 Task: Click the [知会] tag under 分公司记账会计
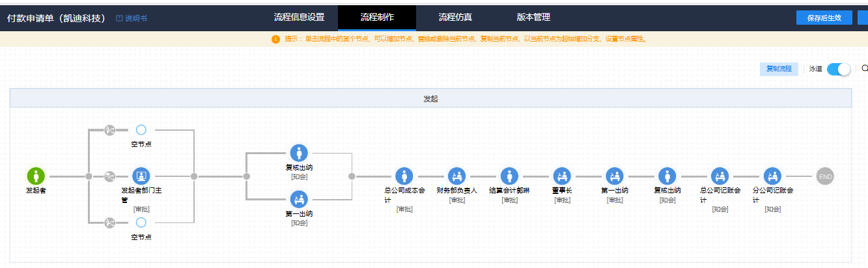(772, 209)
